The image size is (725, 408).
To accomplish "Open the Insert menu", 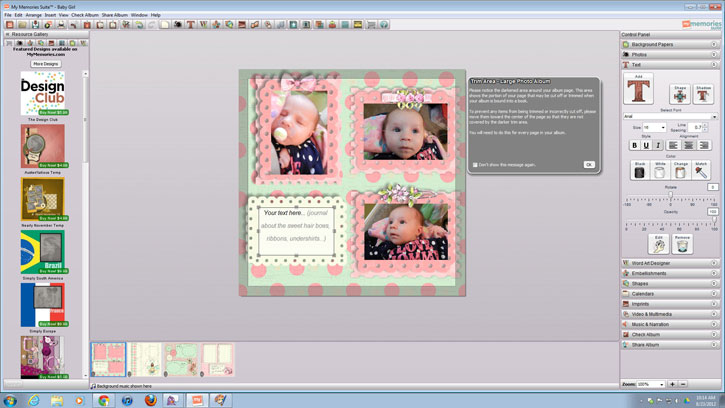I will [50, 15].
